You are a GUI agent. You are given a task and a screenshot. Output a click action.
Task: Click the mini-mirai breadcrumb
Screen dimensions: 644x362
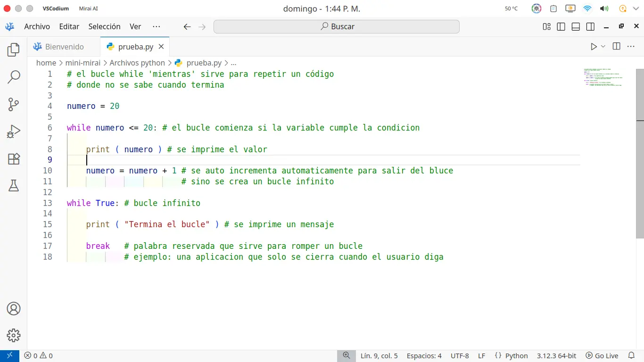83,63
